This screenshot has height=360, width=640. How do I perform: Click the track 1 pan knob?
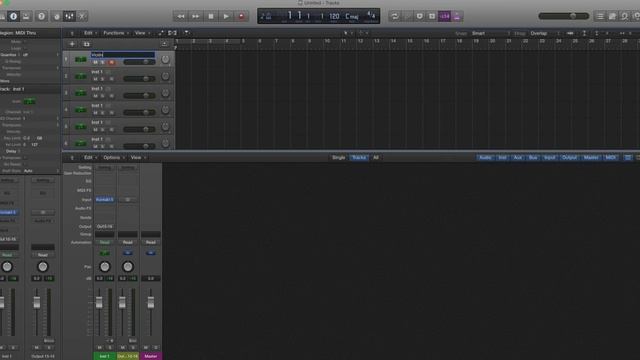tap(165, 59)
